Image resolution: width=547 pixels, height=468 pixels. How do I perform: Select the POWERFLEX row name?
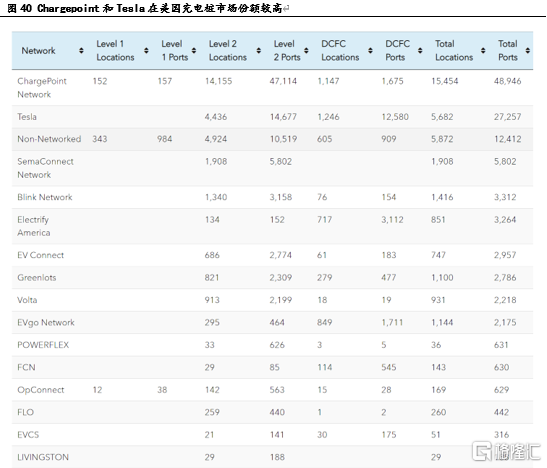(43, 345)
